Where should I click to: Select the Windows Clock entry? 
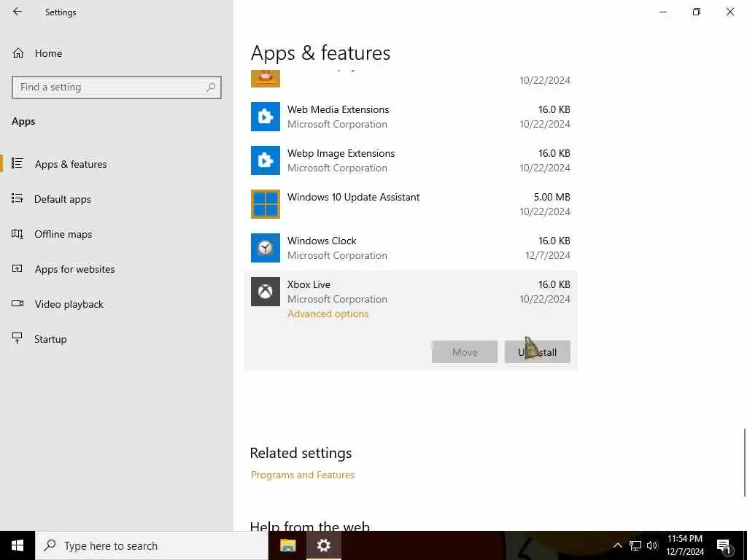coord(411,248)
